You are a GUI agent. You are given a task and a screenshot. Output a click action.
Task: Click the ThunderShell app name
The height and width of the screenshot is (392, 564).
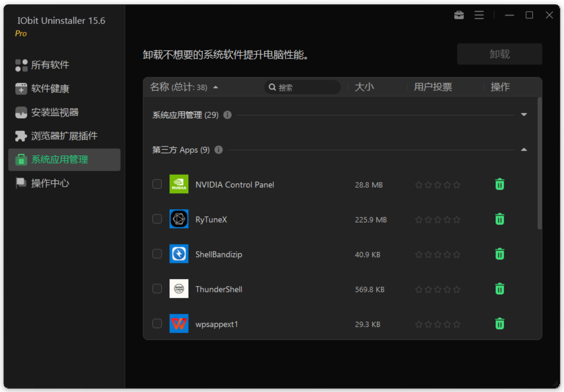click(219, 289)
